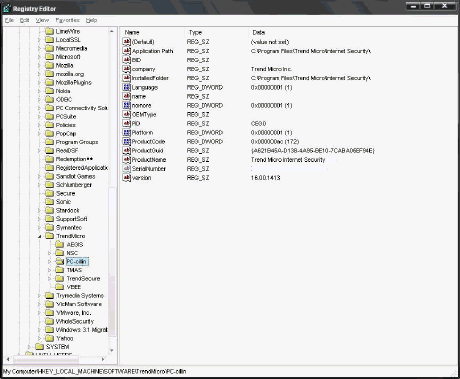The height and width of the screenshot is (379, 460).
Task: Click the version string value icon
Action: pyautogui.click(x=126, y=178)
